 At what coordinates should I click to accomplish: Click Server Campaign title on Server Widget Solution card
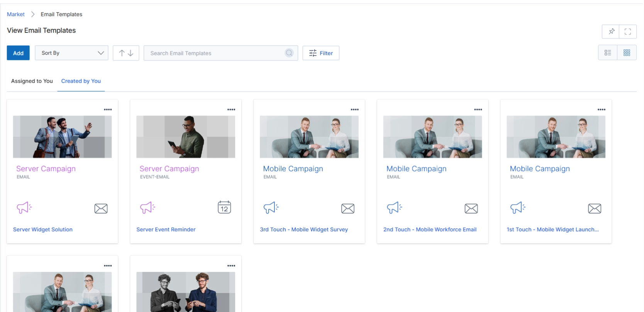click(x=46, y=169)
